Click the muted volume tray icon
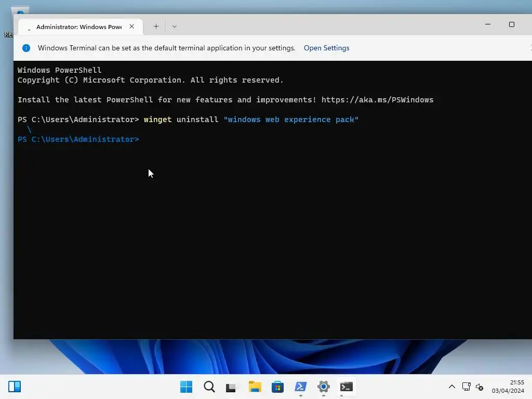 click(x=480, y=387)
